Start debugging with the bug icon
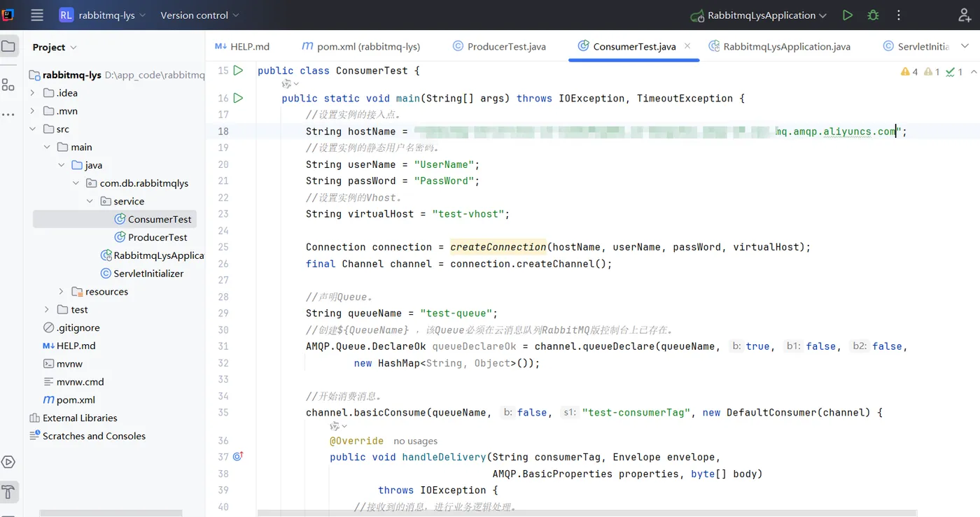 [x=873, y=15]
